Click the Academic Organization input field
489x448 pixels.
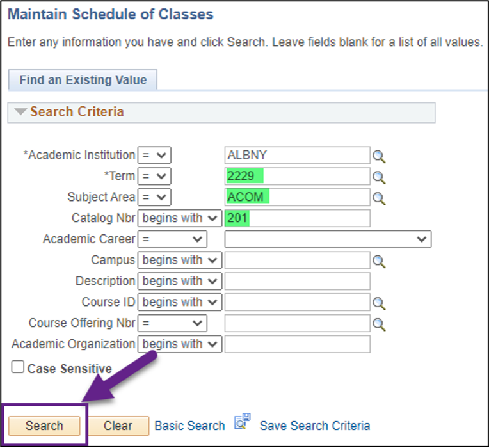pos(297,344)
